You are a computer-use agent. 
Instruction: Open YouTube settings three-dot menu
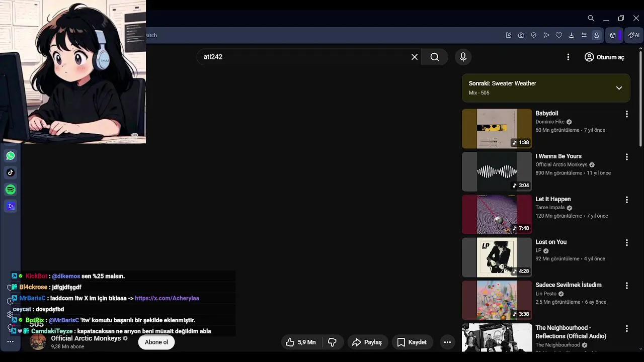(568, 57)
